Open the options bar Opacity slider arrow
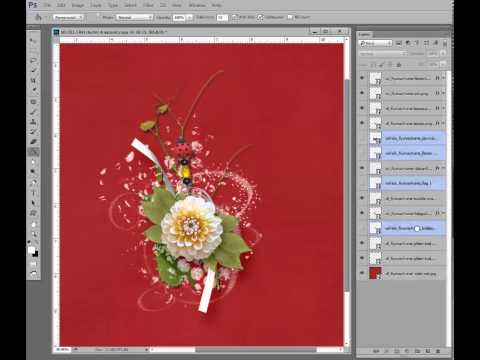The image size is (480, 360). pos(190,17)
